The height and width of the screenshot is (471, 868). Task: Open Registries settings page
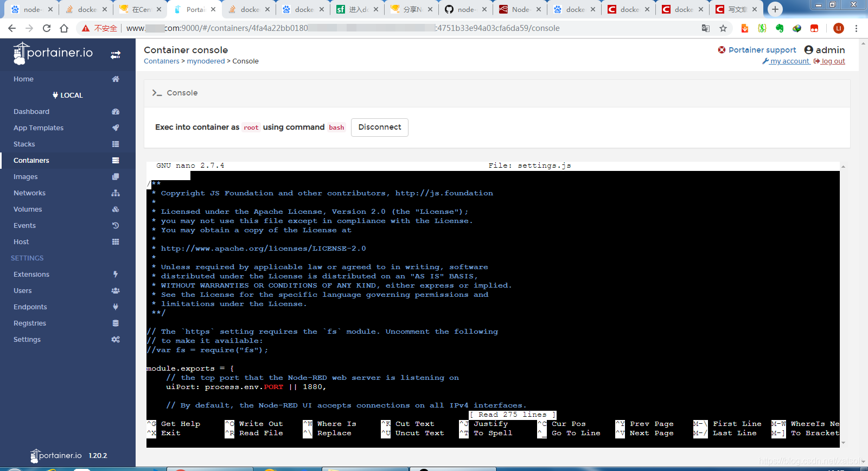click(x=30, y=323)
